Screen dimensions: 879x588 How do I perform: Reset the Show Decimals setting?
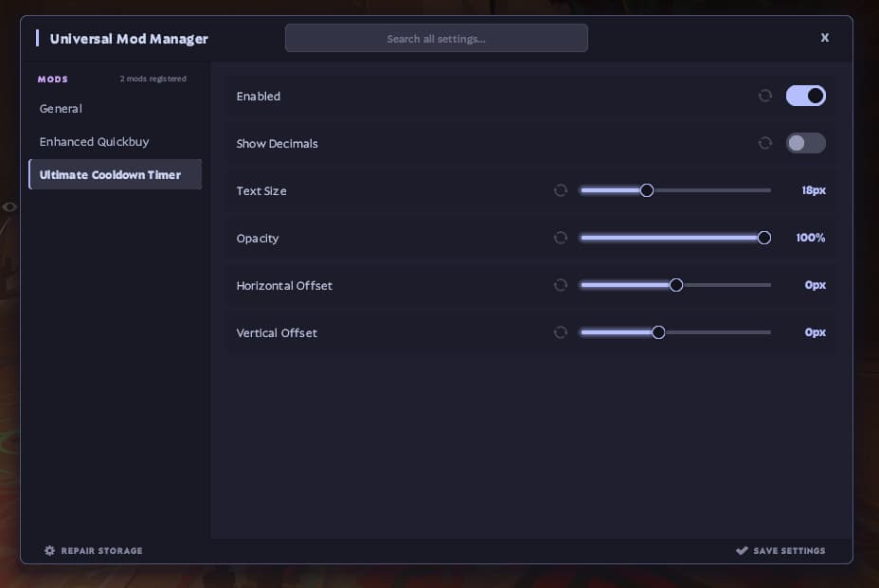coord(764,143)
